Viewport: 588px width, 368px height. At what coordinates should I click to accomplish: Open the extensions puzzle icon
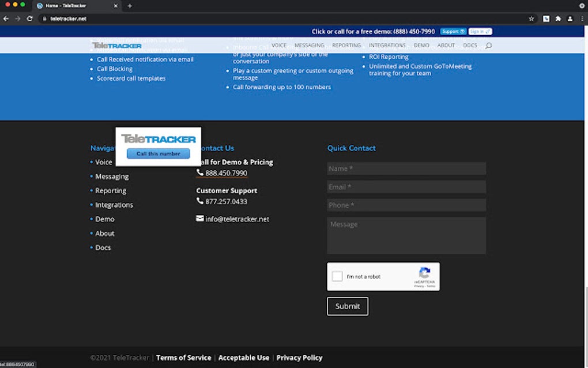pos(558,19)
